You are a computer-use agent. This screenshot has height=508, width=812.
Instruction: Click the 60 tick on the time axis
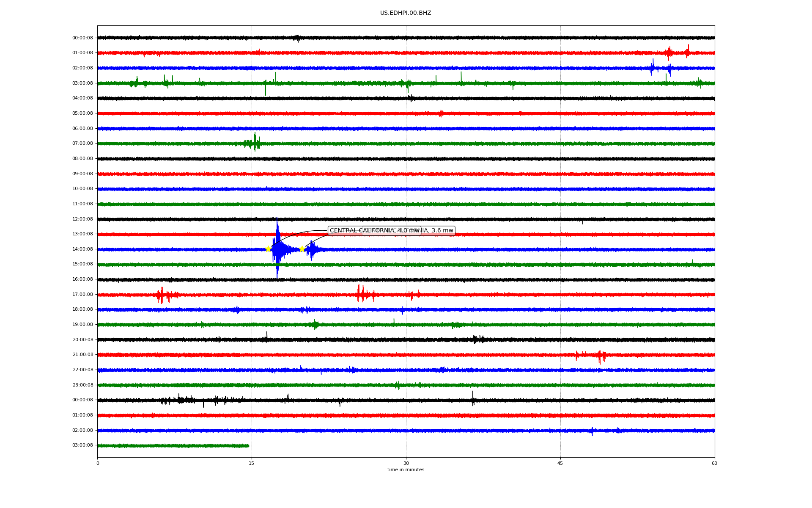point(714,463)
